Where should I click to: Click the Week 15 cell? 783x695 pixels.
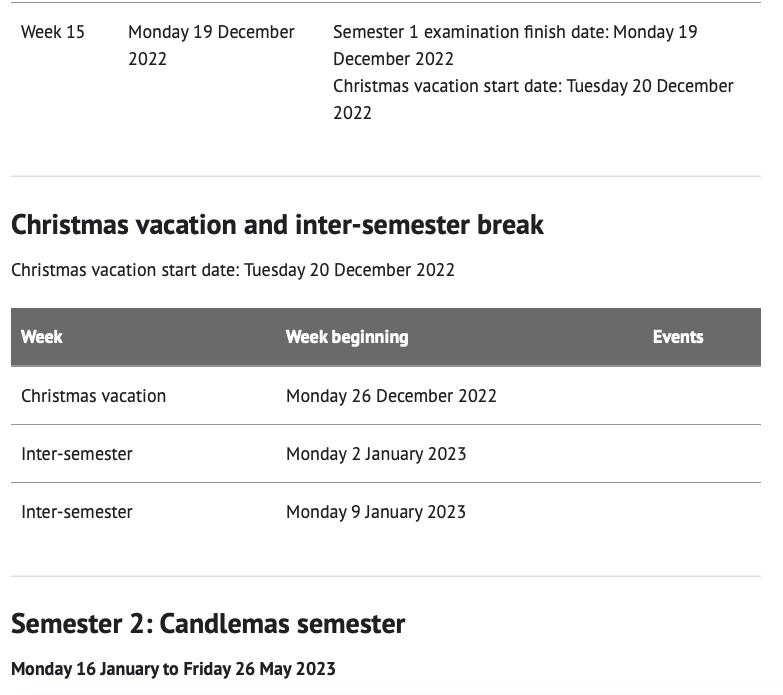pyautogui.click(x=53, y=32)
